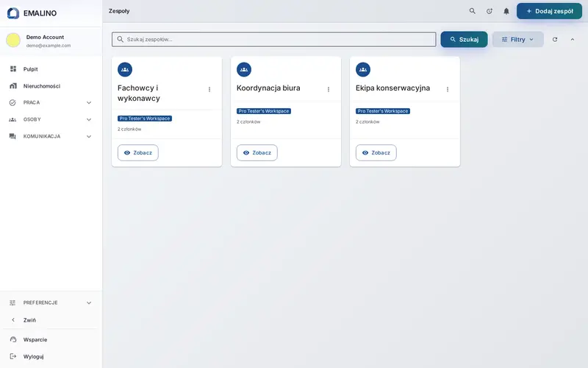Open the notifications bell
The image size is (588, 368).
[506, 11]
